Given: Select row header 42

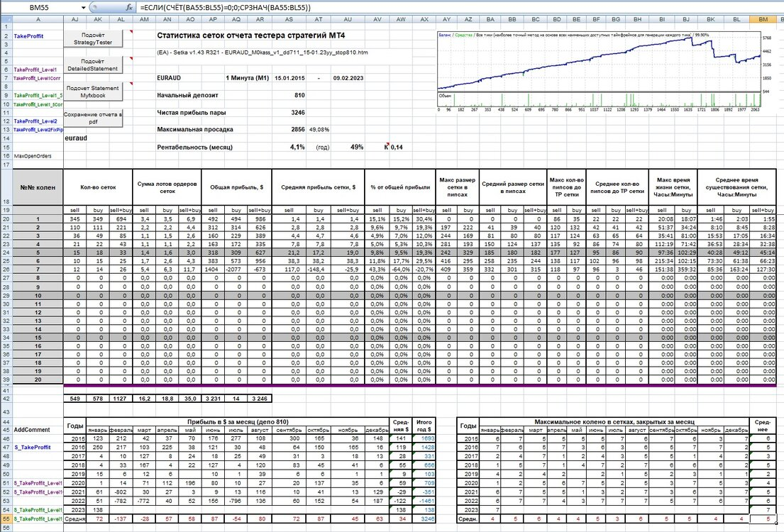Looking at the screenshot, I should [6, 399].
